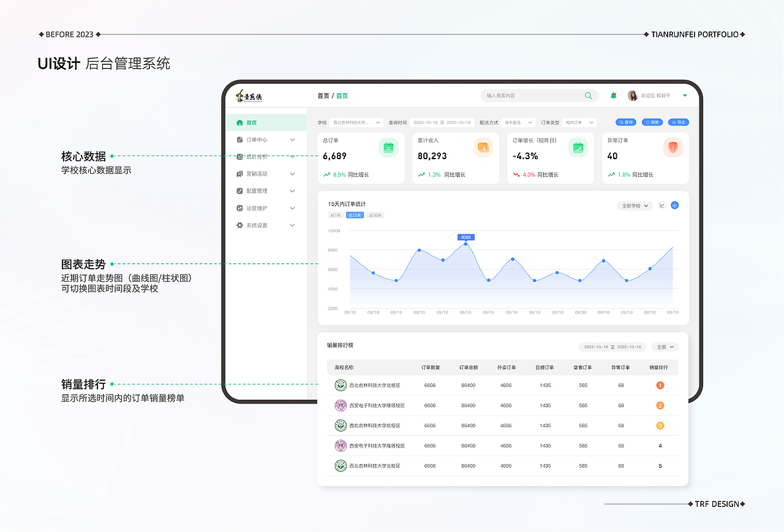Click the 系统设置 gear icon

[239, 225]
